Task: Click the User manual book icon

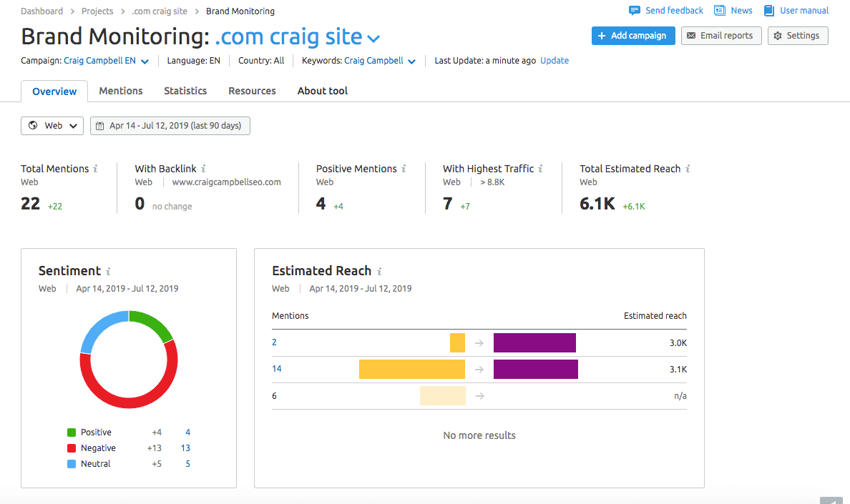Action: pyautogui.click(x=768, y=10)
